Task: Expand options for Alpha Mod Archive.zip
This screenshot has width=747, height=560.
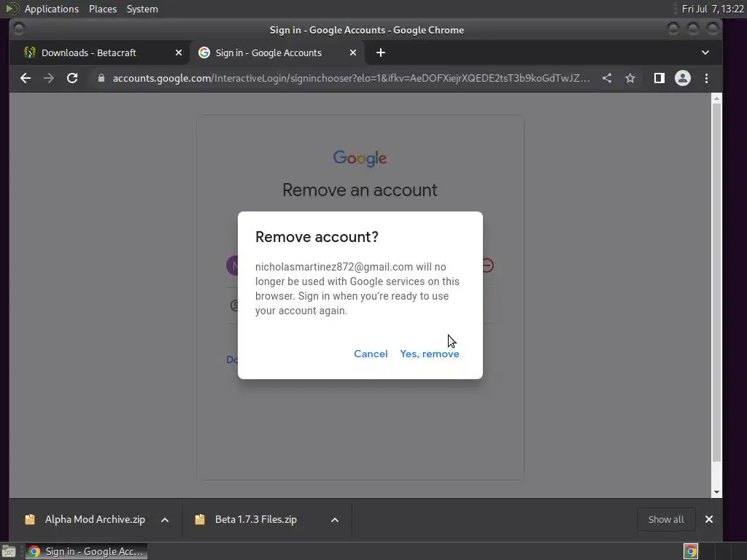Action: (x=165, y=520)
